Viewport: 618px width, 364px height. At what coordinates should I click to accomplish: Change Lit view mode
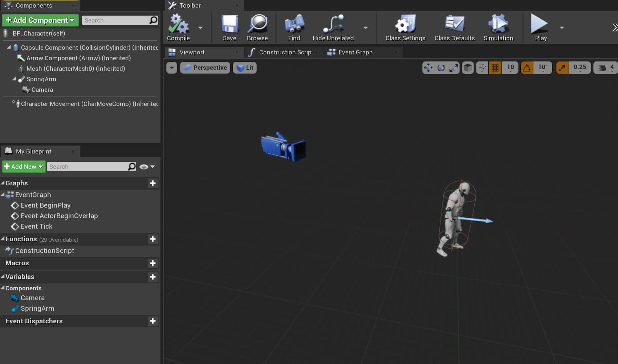coord(245,68)
